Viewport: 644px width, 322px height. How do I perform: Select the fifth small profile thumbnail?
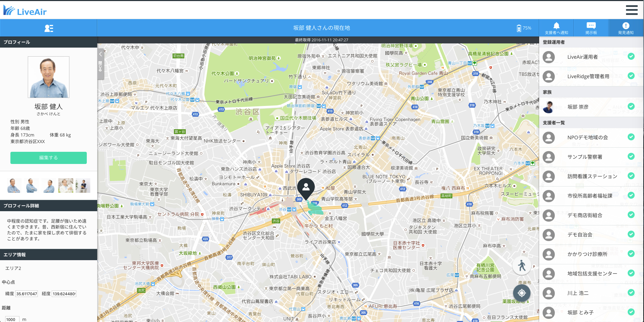pyautogui.click(x=83, y=185)
